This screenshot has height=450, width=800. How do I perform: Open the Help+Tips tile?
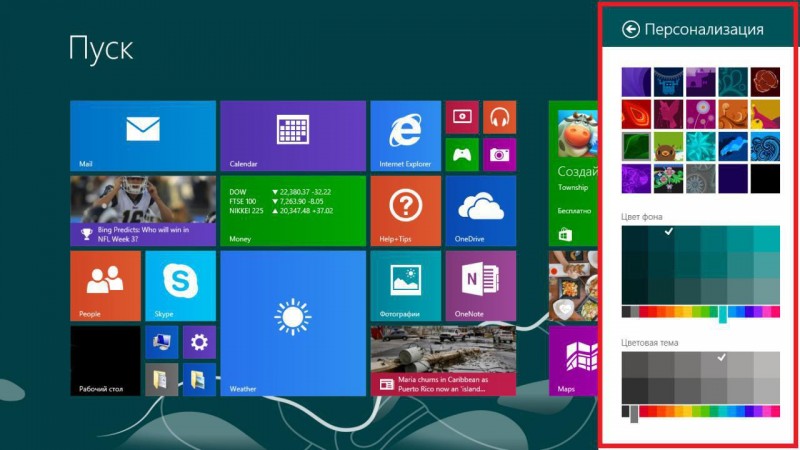(406, 211)
